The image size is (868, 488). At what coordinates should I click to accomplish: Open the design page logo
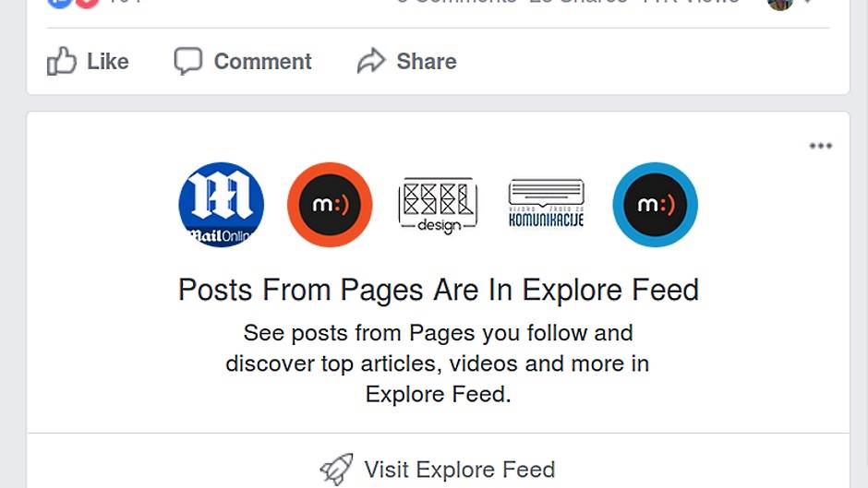coord(438,206)
